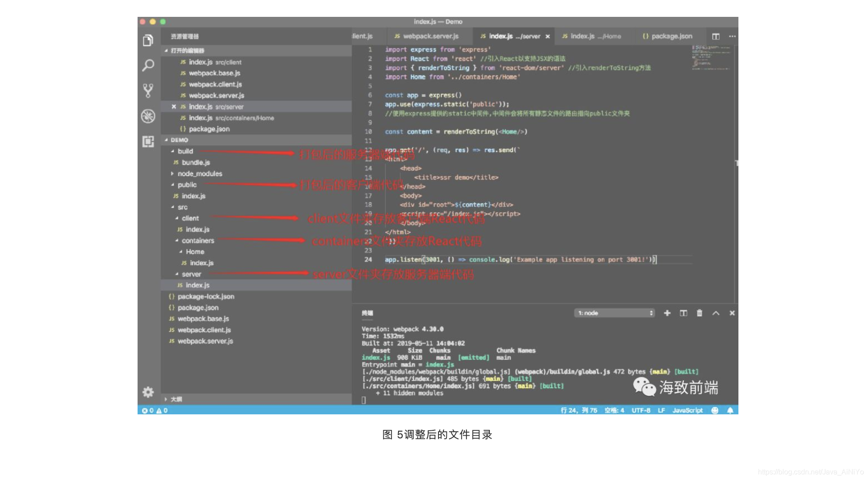Open the Extensions view icon
868x480 pixels.
pos(148,142)
